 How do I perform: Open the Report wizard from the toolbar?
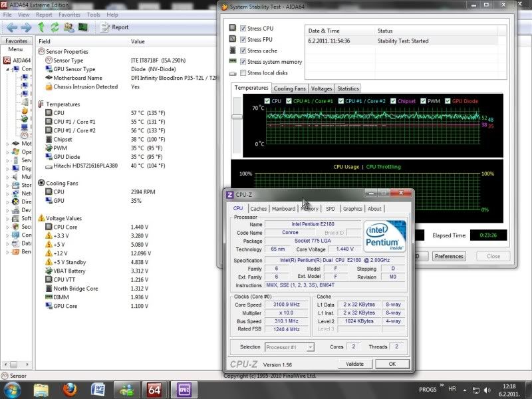[114, 27]
